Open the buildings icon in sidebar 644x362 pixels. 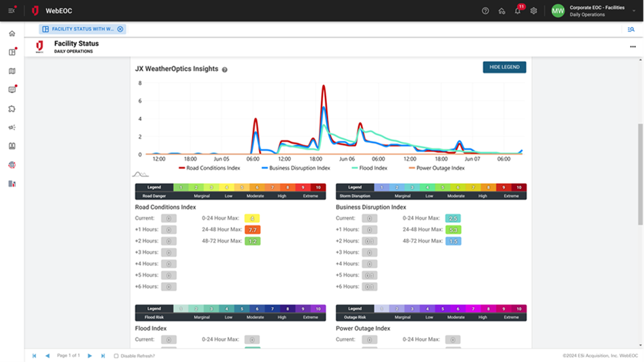pyautogui.click(x=12, y=184)
